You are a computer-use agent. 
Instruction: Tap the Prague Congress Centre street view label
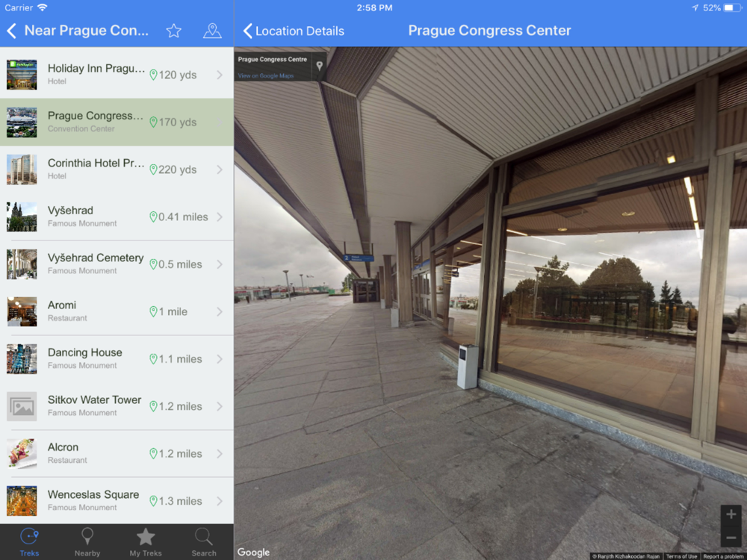[273, 60]
